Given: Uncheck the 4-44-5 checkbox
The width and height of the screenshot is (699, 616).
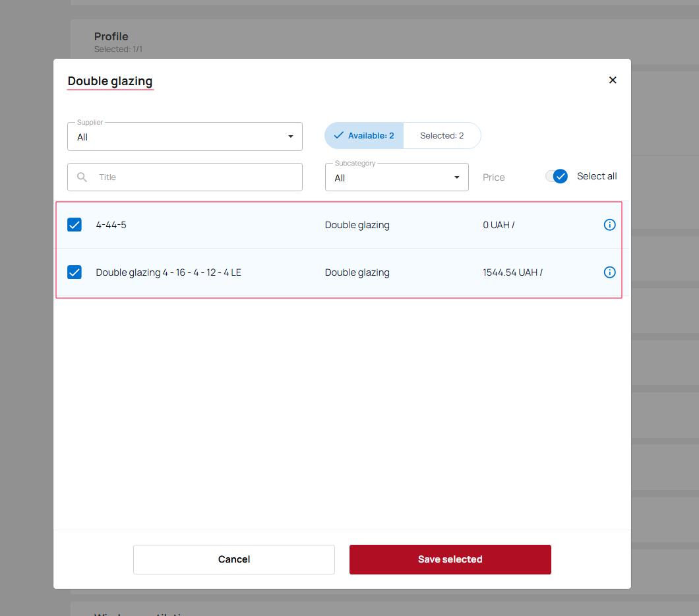Looking at the screenshot, I should point(75,225).
